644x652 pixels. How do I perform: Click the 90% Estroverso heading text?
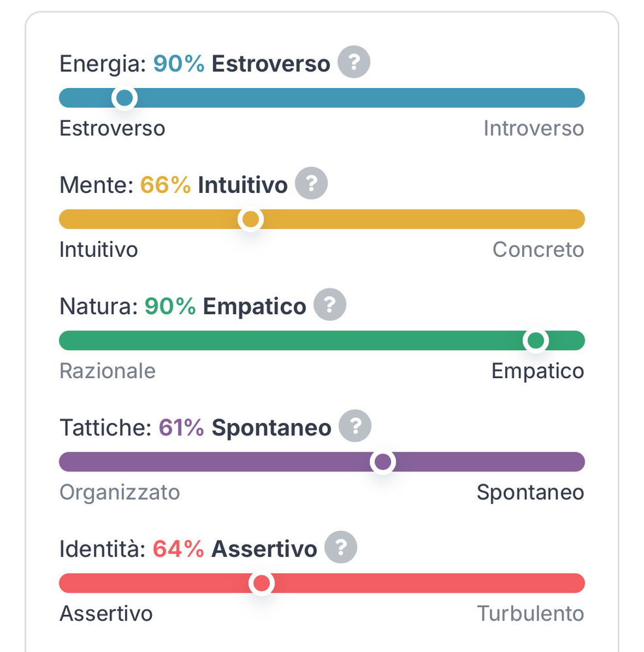[x=242, y=64]
